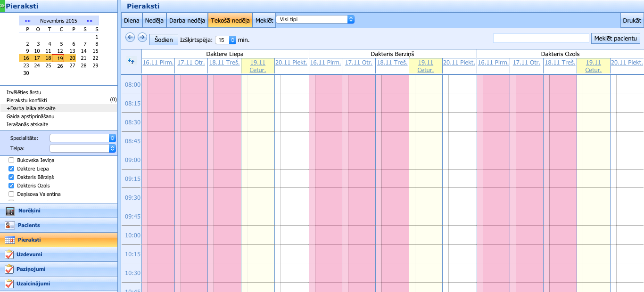
Task: Switch to the Darba nedēļa tab
Action: 187,21
